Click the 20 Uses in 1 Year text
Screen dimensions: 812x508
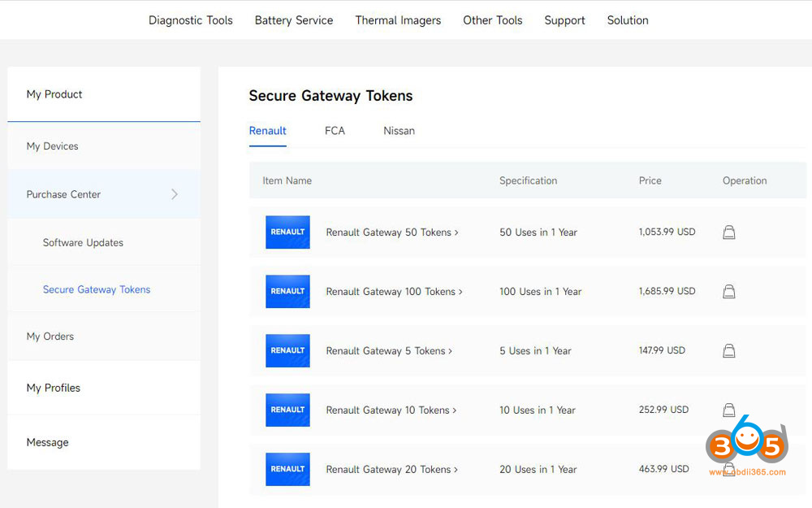click(538, 469)
